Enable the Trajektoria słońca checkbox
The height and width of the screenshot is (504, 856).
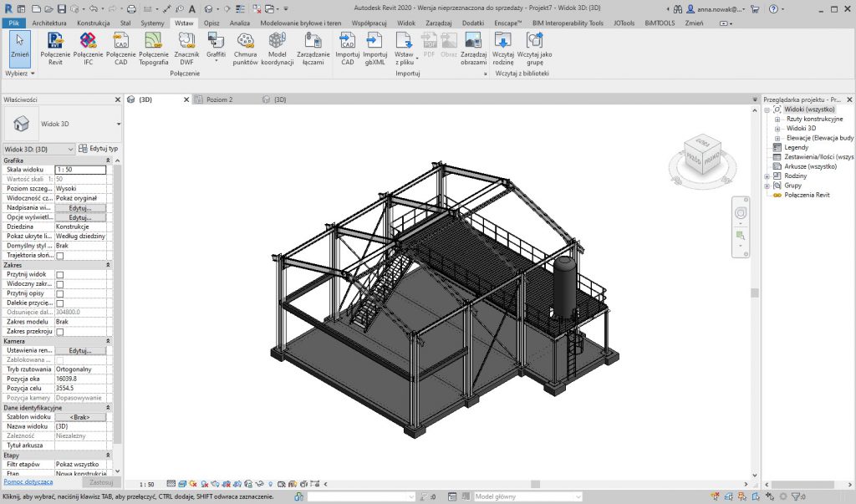click(x=59, y=256)
